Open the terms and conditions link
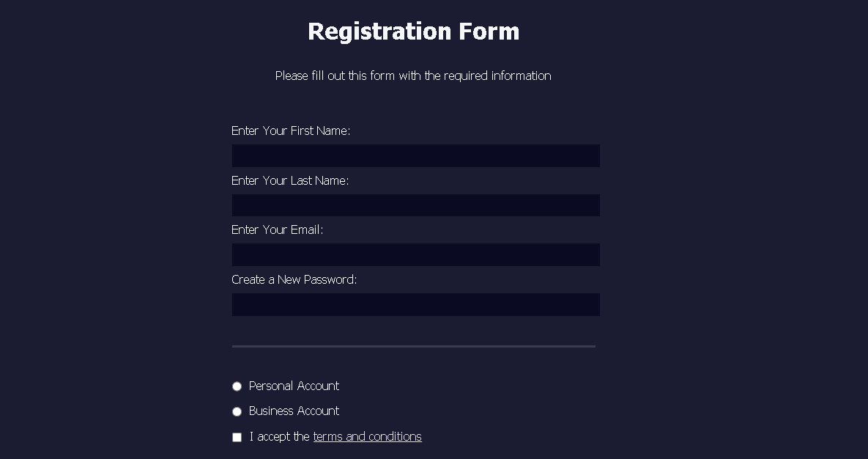868x459 pixels. pyautogui.click(x=367, y=436)
